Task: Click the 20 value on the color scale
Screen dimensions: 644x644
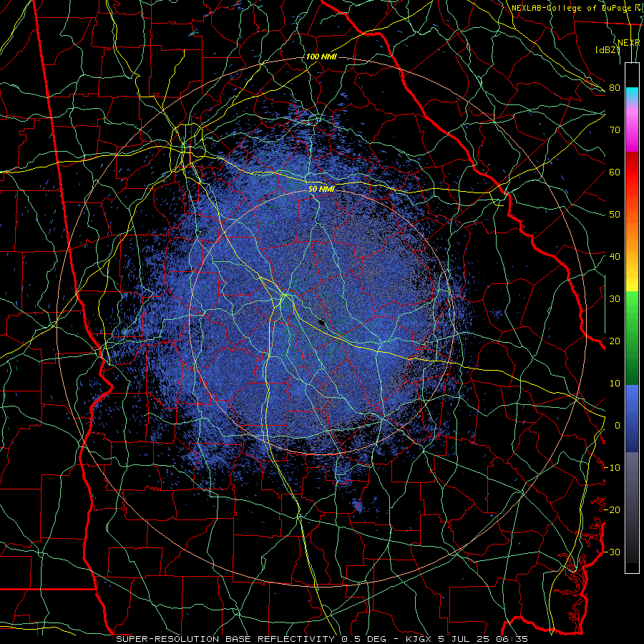Action: coord(615,341)
